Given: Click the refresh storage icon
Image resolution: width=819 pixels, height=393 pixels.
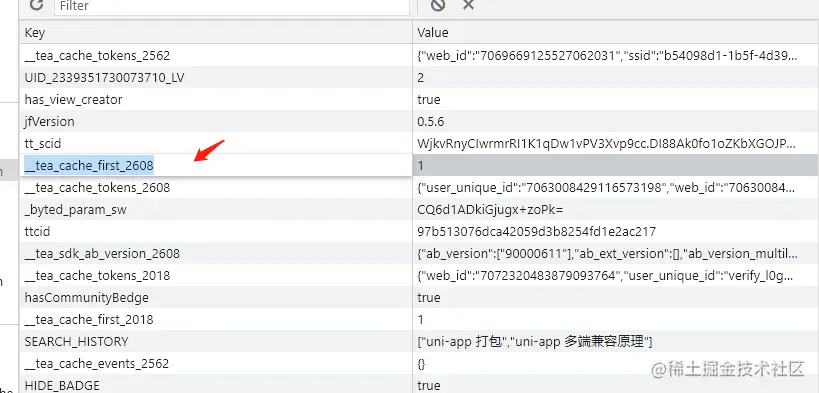Looking at the screenshot, I should coord(36,5).
